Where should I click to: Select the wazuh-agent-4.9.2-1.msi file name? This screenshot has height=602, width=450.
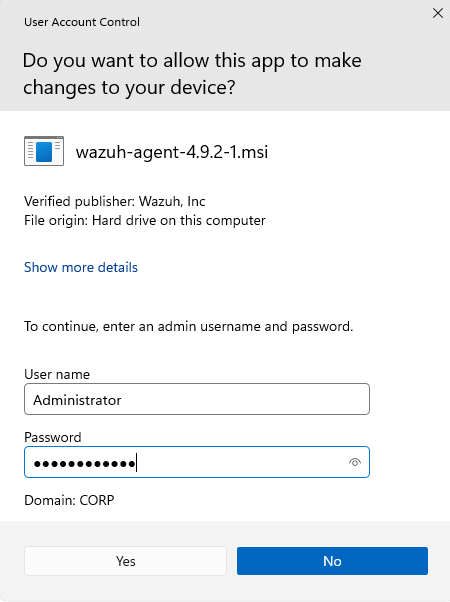[x=172, y=152]
